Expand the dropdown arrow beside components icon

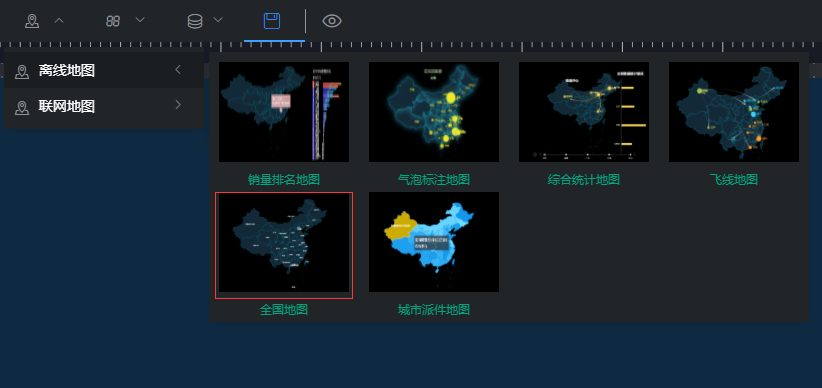tap(140, 20)
